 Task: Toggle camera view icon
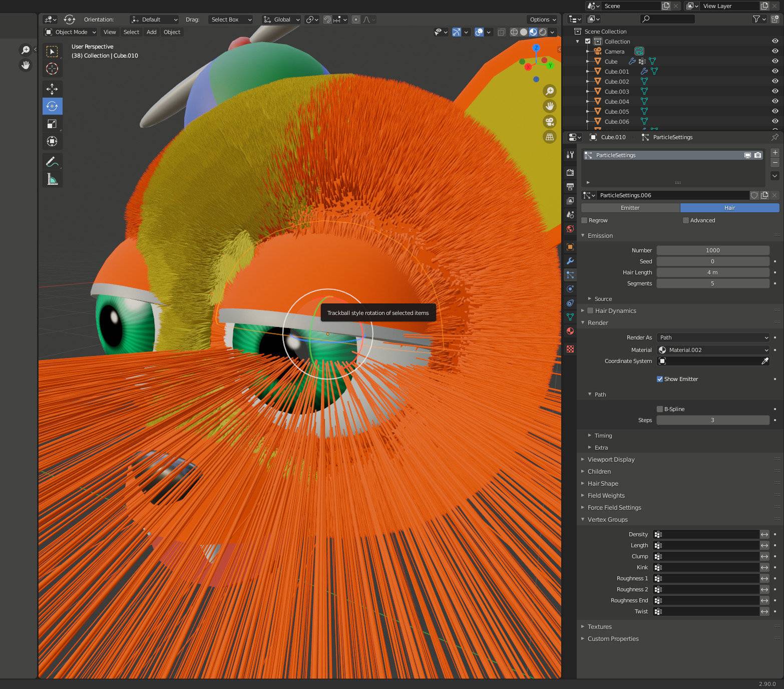pos(550,122)
